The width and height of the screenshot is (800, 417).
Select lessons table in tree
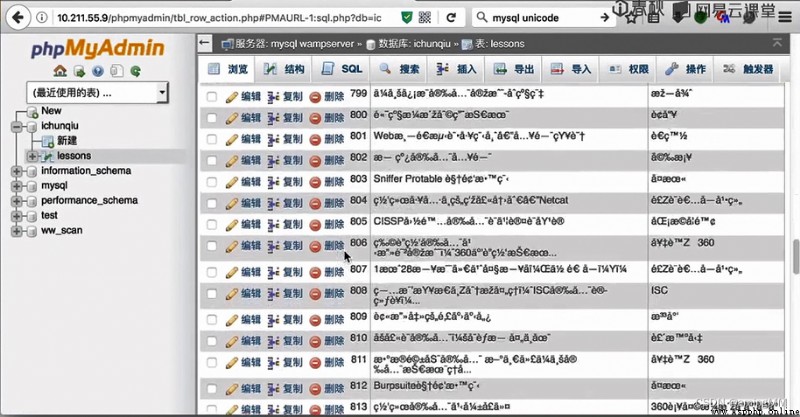point(74,156)
